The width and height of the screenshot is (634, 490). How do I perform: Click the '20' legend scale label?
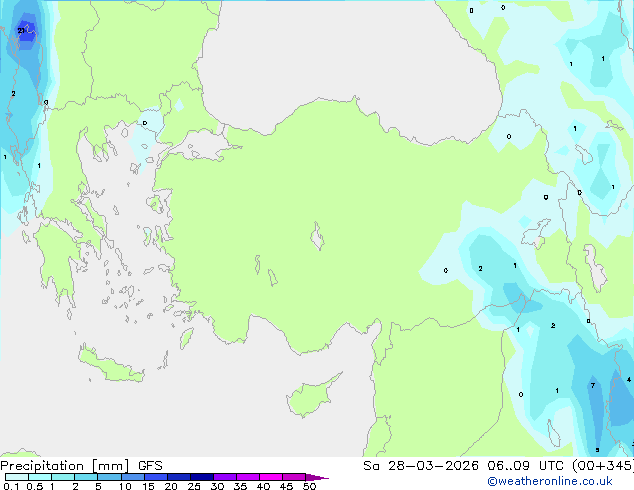[x=171, y=486]
